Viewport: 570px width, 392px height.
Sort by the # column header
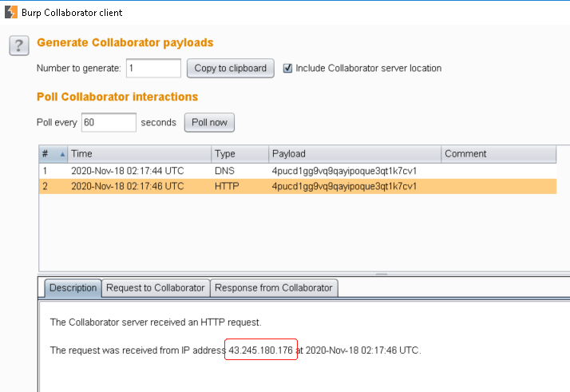pos(53,154)
